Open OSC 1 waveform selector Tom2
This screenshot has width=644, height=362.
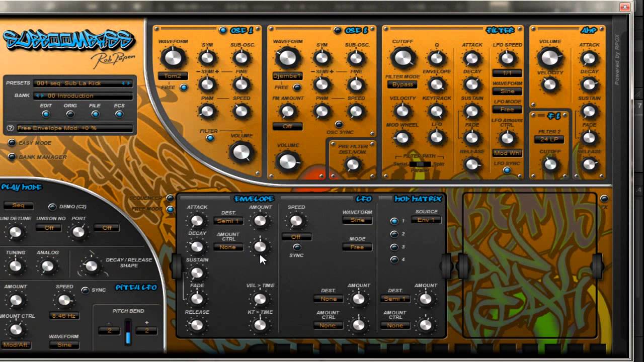click(173, 76)
